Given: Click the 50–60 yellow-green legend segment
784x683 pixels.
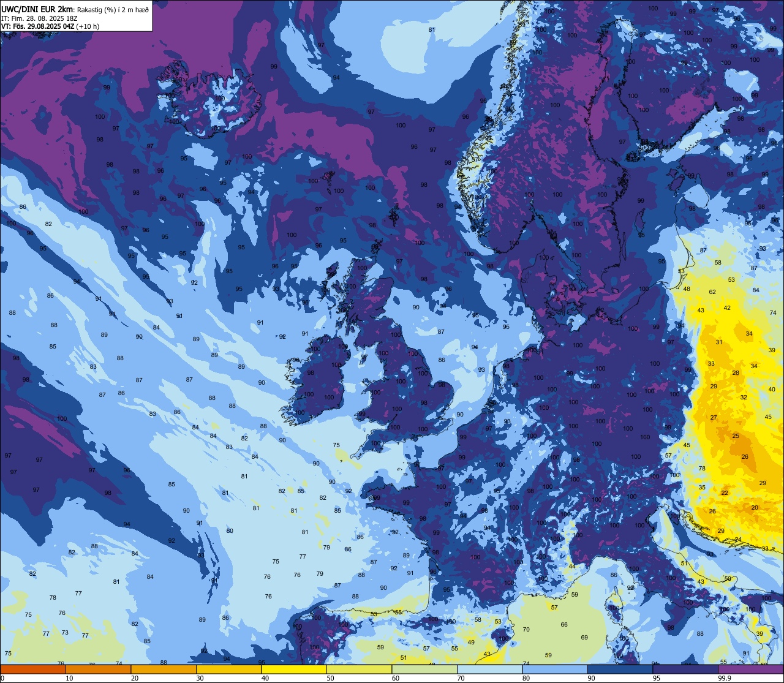Looking at the screenshot, I should pyautogui.click(x=359, y=670).
